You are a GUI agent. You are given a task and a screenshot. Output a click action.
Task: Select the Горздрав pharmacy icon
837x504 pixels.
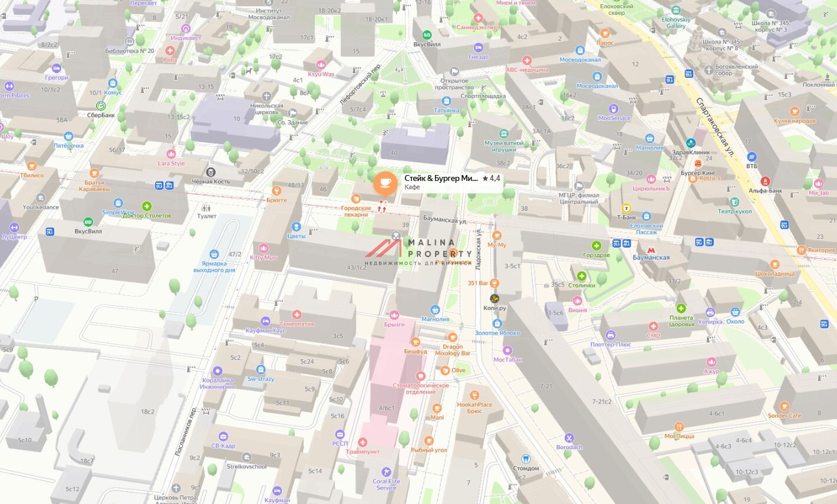pos(596,246)
